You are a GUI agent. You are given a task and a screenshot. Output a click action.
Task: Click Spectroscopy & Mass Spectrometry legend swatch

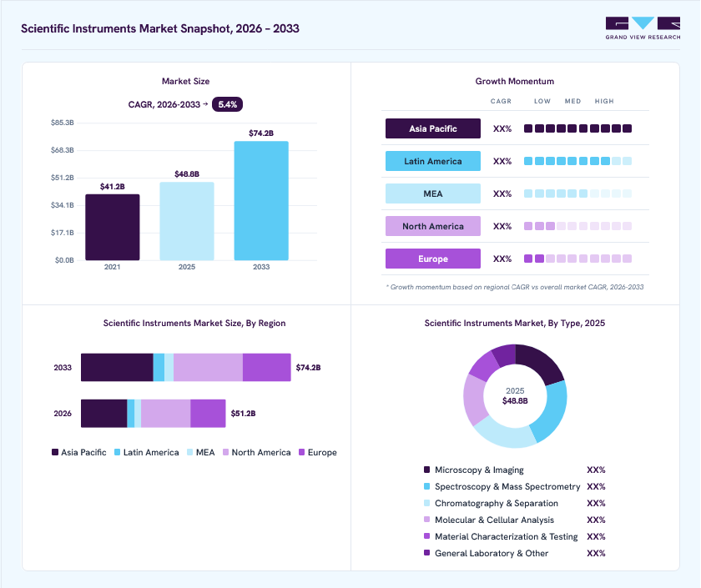point(427,486)
